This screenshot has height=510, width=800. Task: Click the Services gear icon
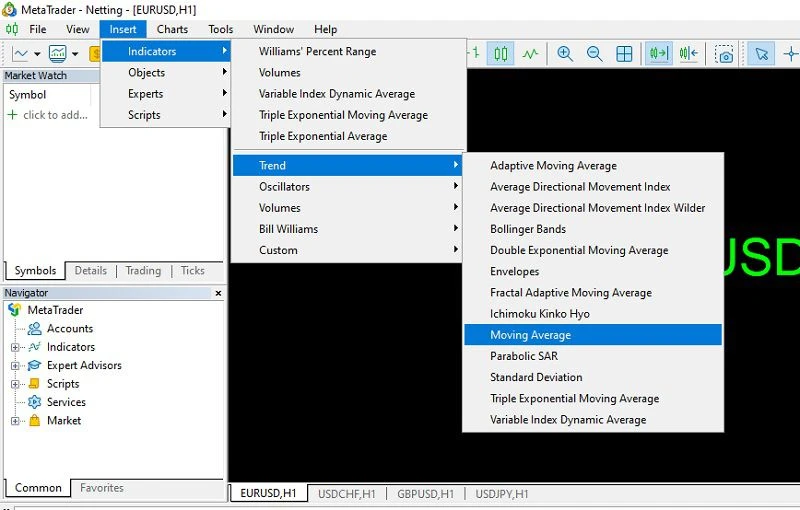coord(35,402)
